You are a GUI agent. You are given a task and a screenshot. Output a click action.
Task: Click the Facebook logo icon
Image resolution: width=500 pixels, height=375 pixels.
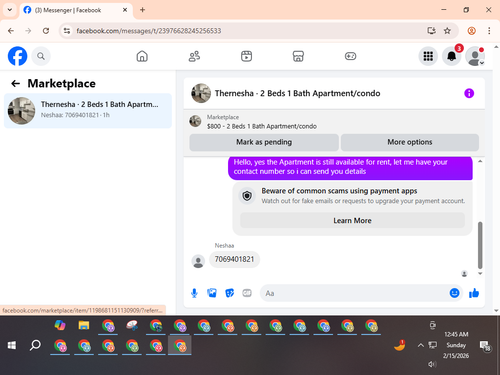point(17,56)
